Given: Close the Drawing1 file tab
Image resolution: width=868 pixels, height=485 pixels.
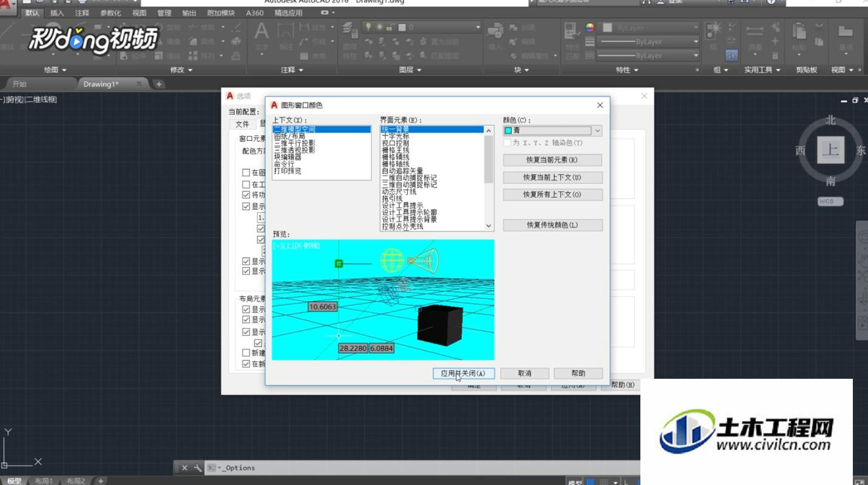Looking at the screenshot, I should [138, 84].
